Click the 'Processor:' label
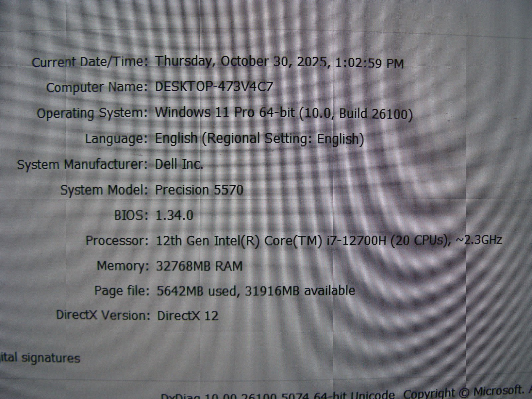532x399 pixels. [x=117, y=240]
